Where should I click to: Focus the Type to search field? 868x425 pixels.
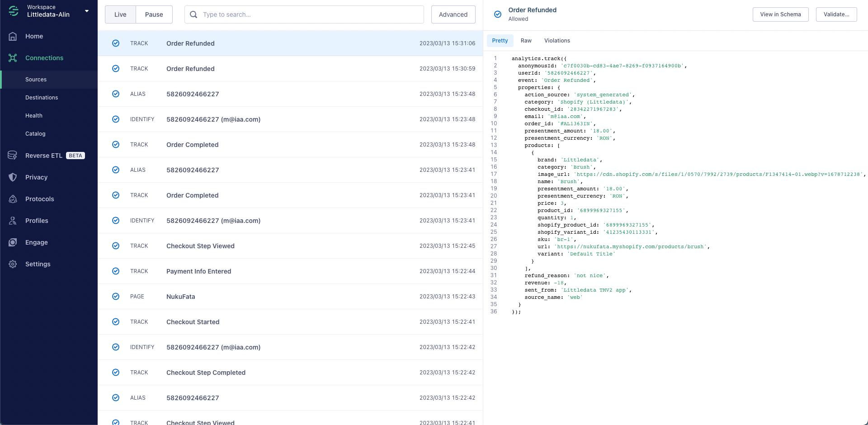tap(304, 14)
